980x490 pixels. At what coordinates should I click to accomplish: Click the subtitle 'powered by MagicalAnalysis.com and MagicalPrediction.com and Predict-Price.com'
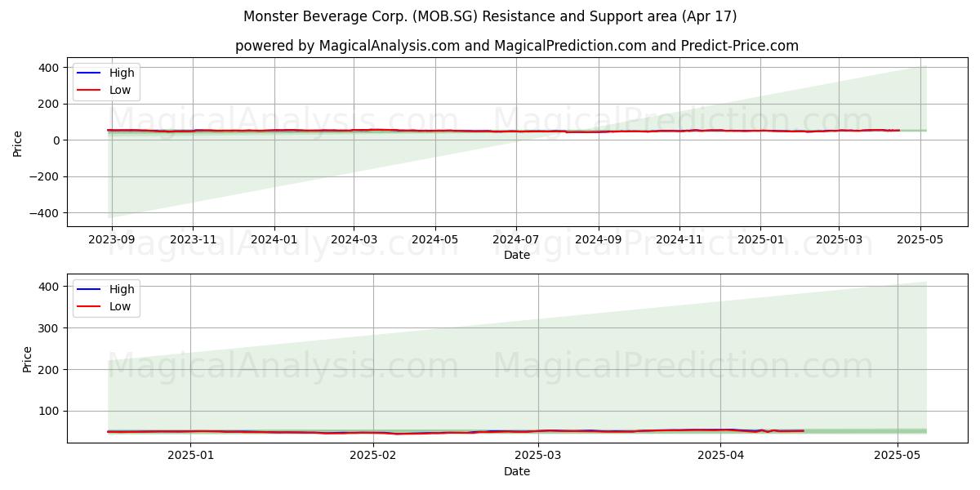click(x=517, y=46)
